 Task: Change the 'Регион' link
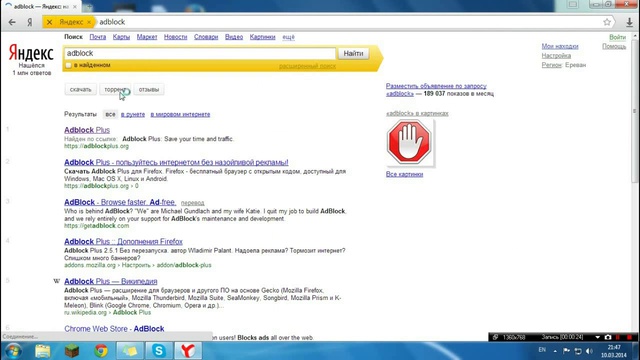(x=551, y=65)
